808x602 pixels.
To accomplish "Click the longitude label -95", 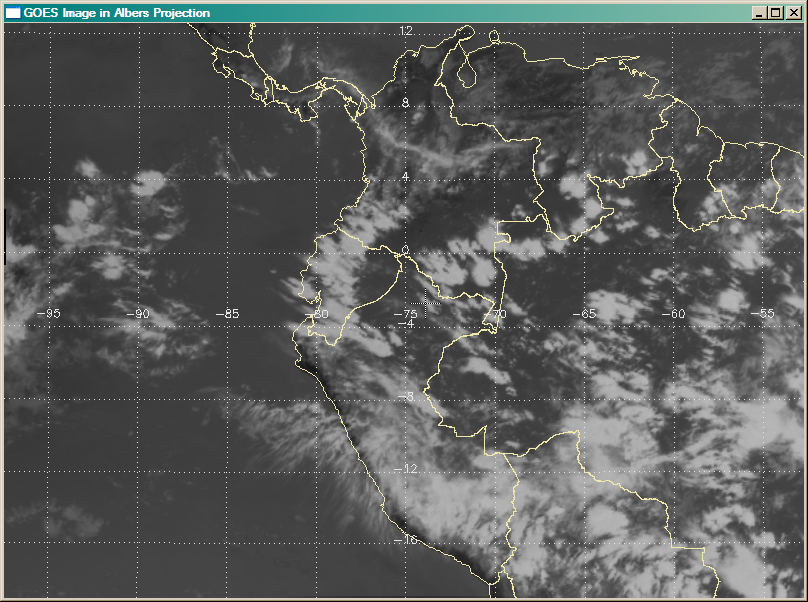I will tap(48, 313).
